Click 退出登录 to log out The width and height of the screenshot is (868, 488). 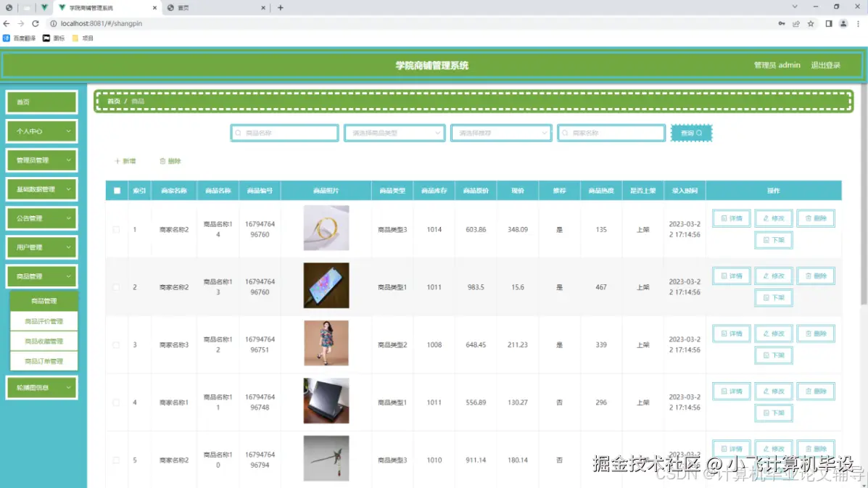click(x=825, y=65)
